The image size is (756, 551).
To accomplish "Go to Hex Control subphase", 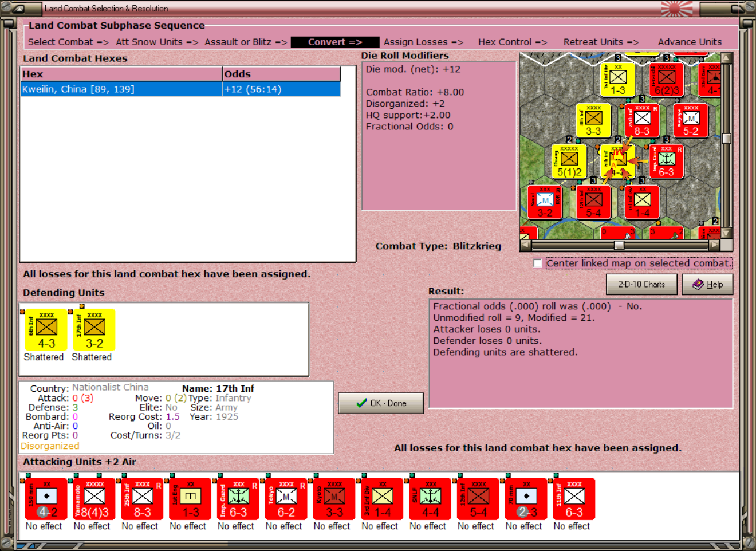I will (513, 42).
